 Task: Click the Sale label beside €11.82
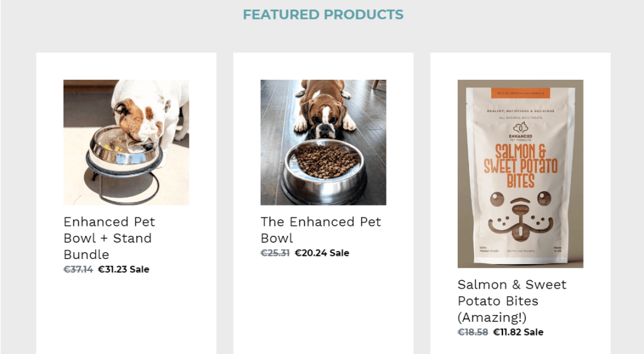pos(534,332)
